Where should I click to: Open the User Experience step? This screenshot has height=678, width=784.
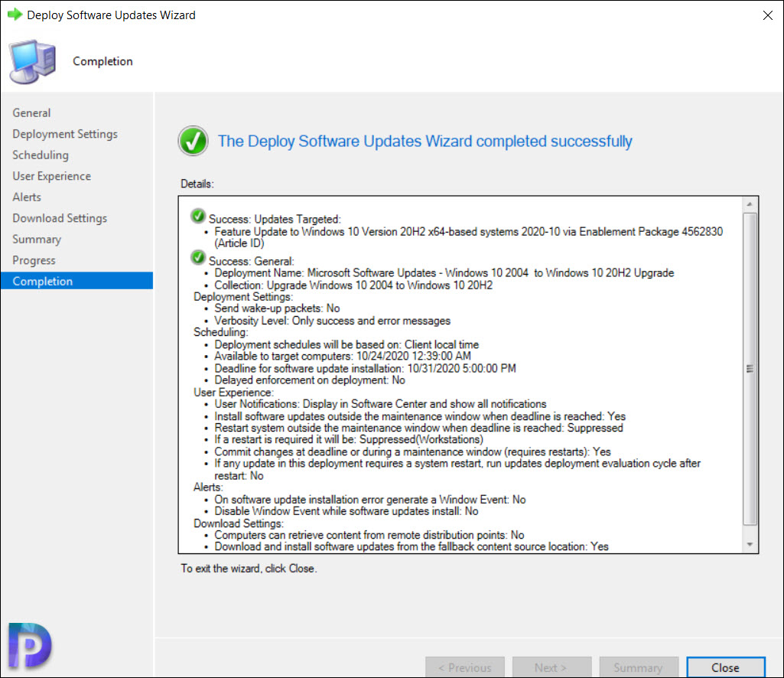tap(51, 176)
